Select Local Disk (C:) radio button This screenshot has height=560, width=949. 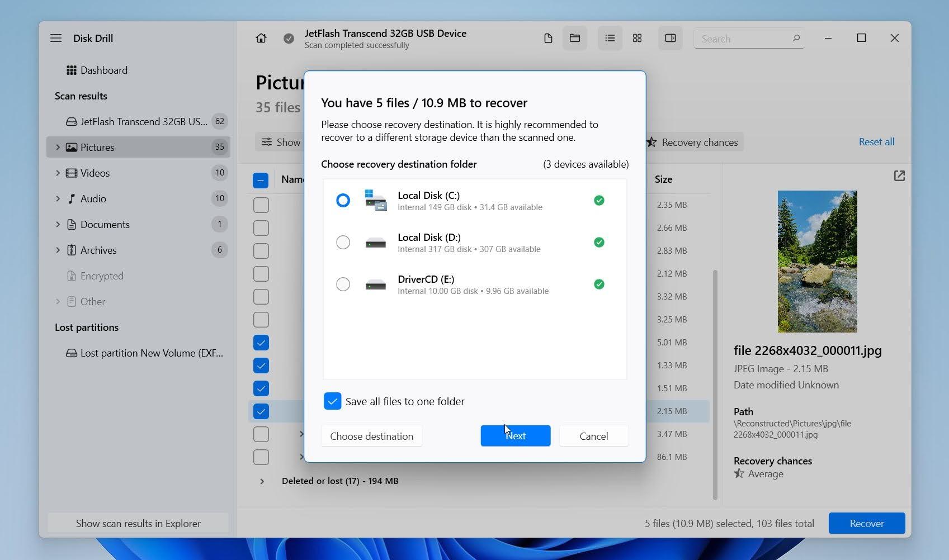tap(343, 200)
